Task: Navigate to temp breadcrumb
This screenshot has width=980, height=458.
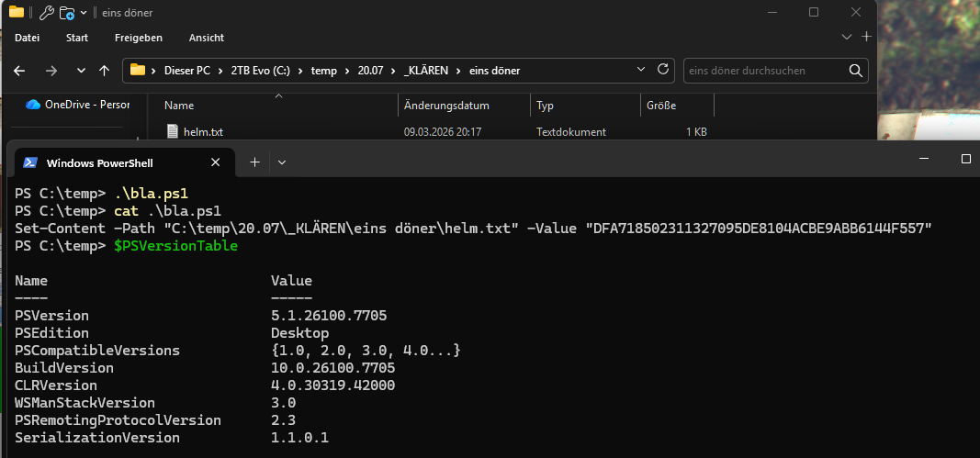Action: coord(323,71)
